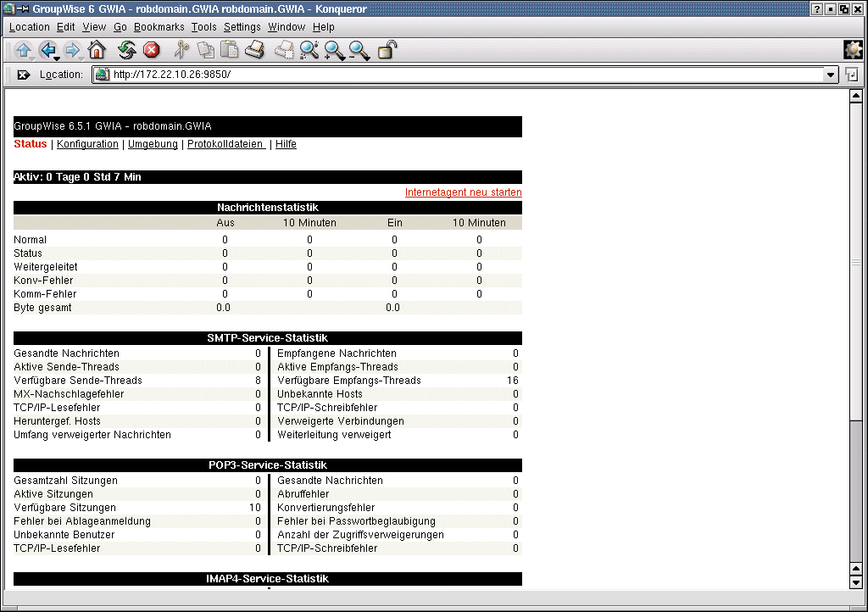Open the Help menu
Image resolution: width=868 pixels, height=612 pixels.
[323, 27]
